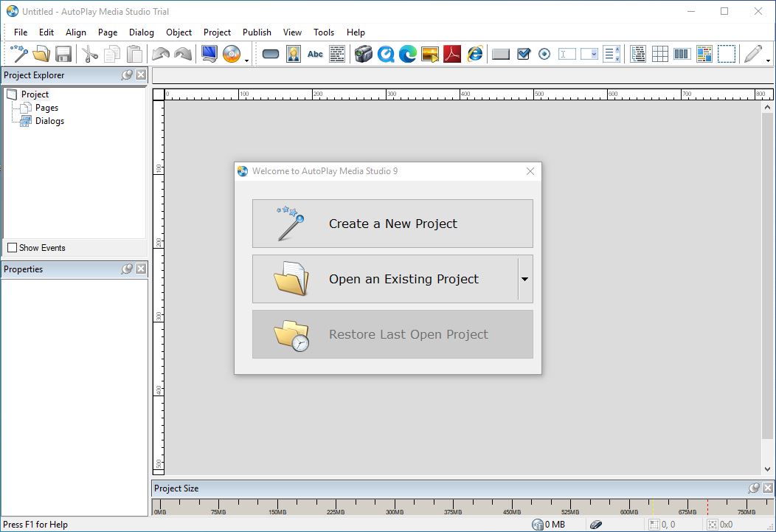Expand the Open an Existing Project dropdown arrow
The height and width of the screenshot is (532, 776).
(x=525, y=279)
